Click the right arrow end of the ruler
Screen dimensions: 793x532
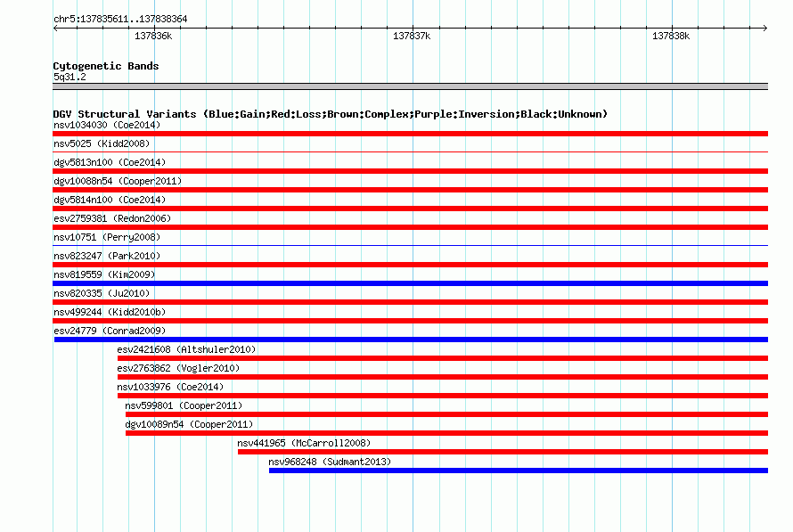click(x=764, y=28)
